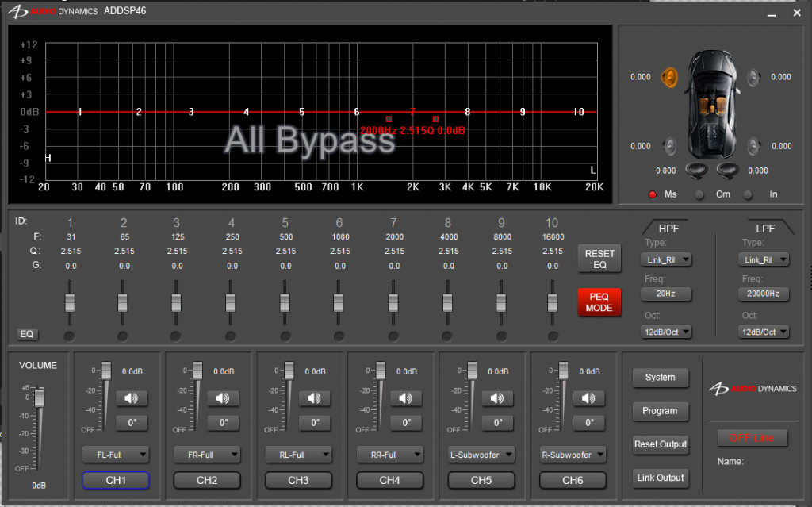This screenshot has height=507, width=812.
Task: Click the front-left speaker icon
Action: click(x=670, y=77)
